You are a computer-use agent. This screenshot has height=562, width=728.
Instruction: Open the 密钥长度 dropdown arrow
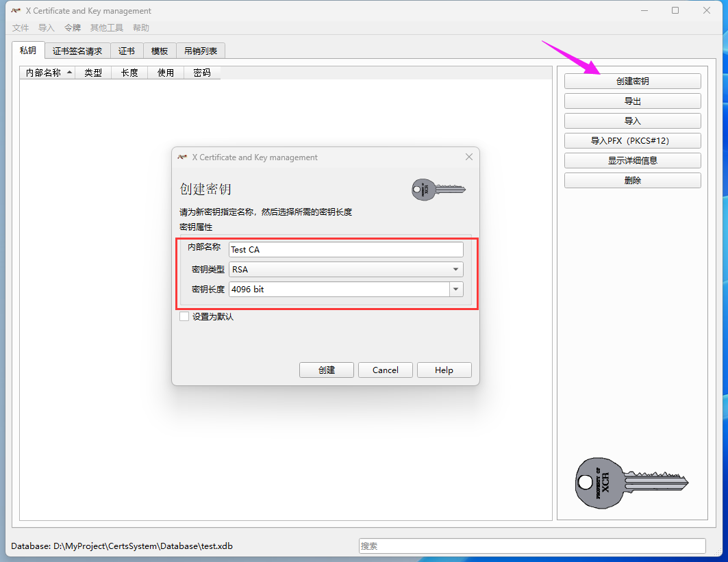point(456,290)
